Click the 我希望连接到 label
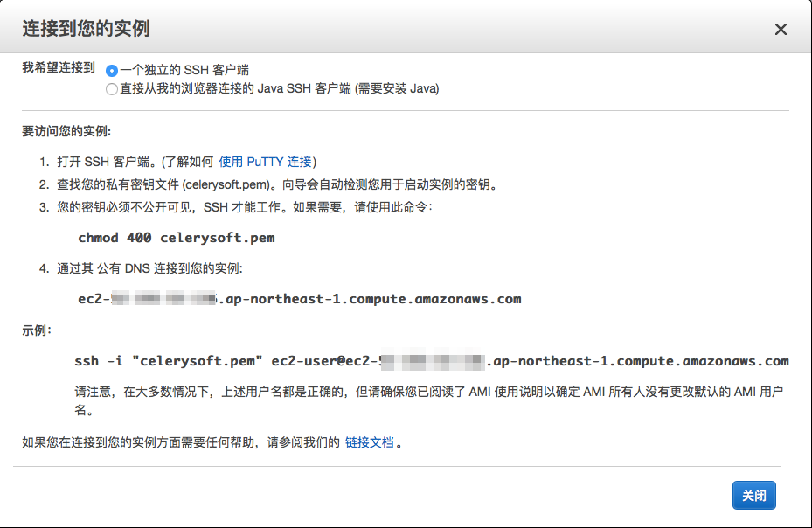The height and width of the screenshot is (528, 812). (x=59, y=67)
